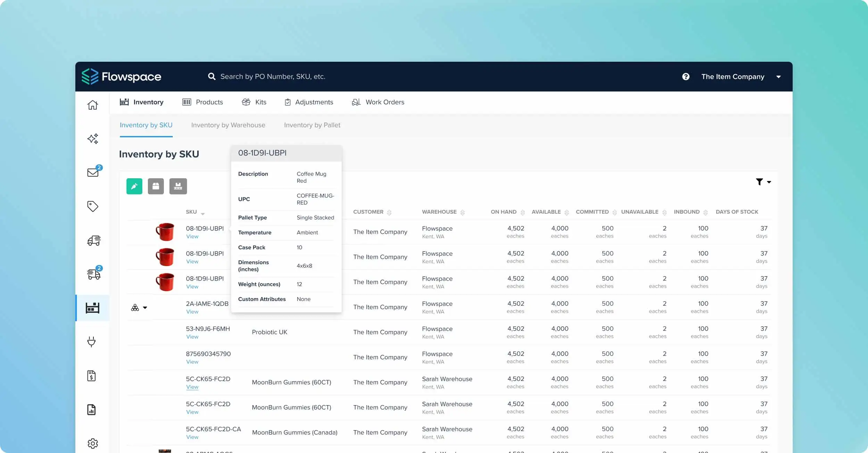Click the COFFEE-MUG-RED UPC value
The image size is (868, 453).
pyautogui.click(x=315, y=199)
